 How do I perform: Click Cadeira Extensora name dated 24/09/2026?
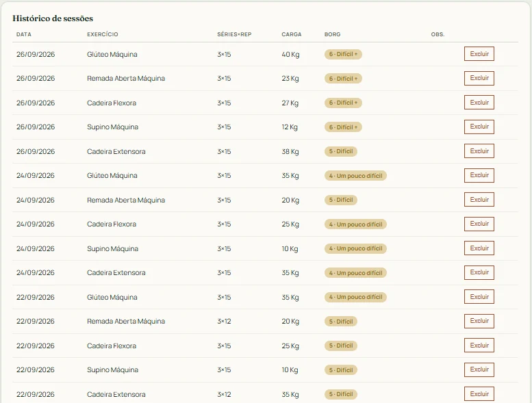(x=116, y=273)
